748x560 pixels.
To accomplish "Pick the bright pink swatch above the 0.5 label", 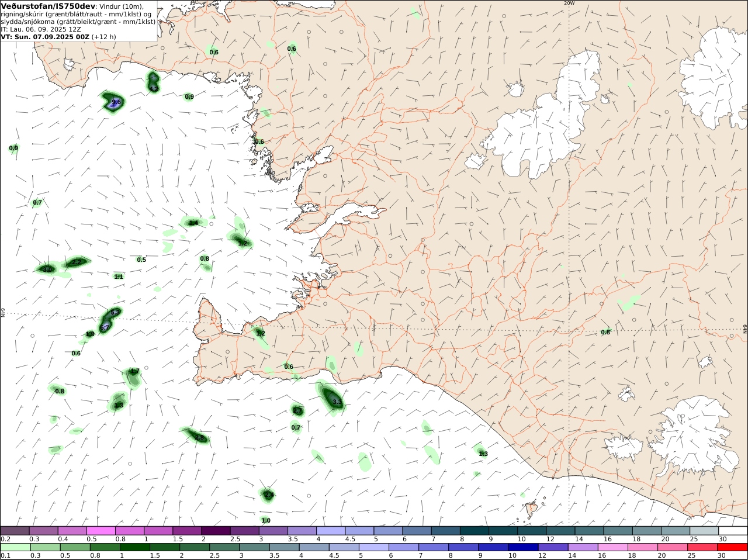I will (101, 531).
